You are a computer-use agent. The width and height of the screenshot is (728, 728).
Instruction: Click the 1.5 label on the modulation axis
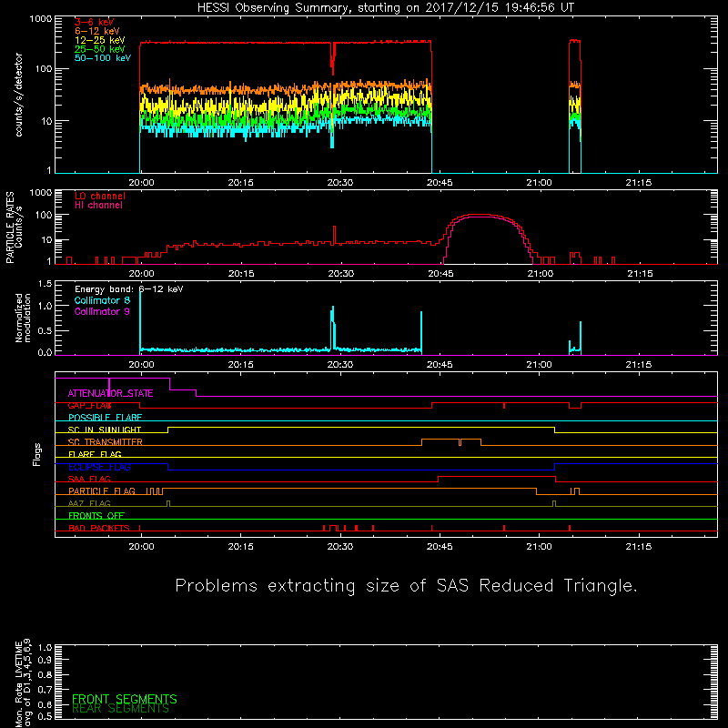pyautogui.click(x=45, y=284)
